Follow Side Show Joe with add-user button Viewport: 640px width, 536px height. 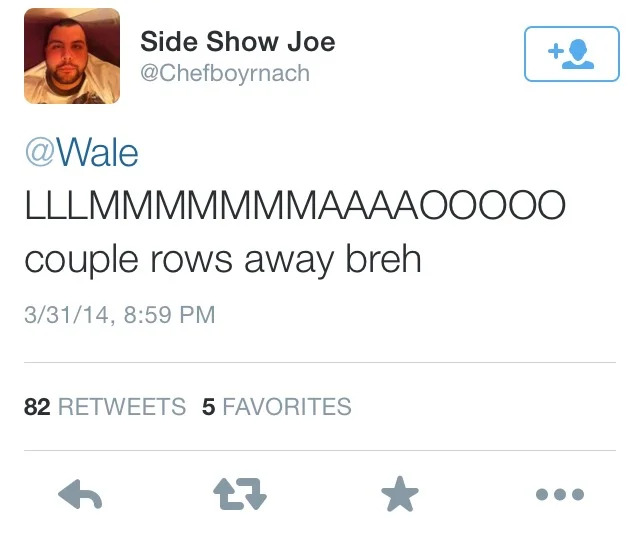(572, 54)
